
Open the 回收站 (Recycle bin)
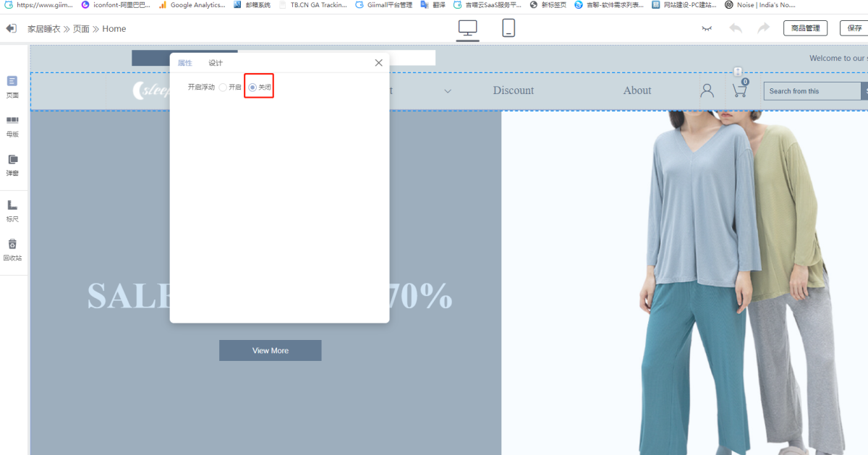tap(12, 248)
